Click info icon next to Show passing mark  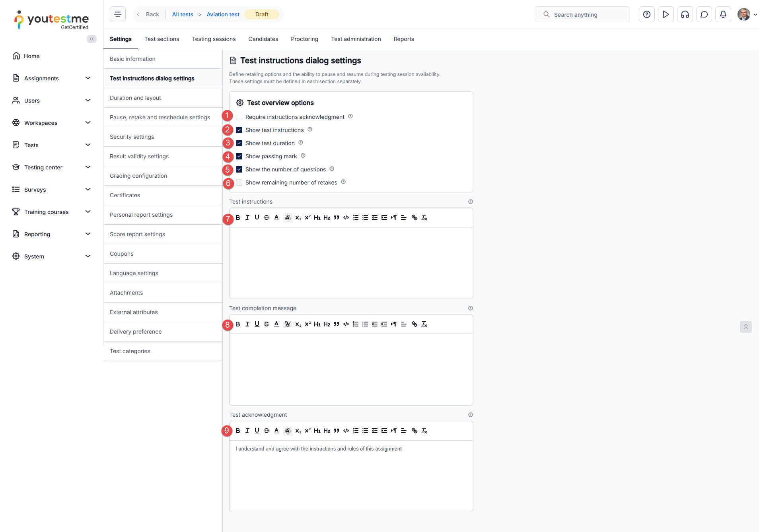pyautogui.click(x=303, y=156)
